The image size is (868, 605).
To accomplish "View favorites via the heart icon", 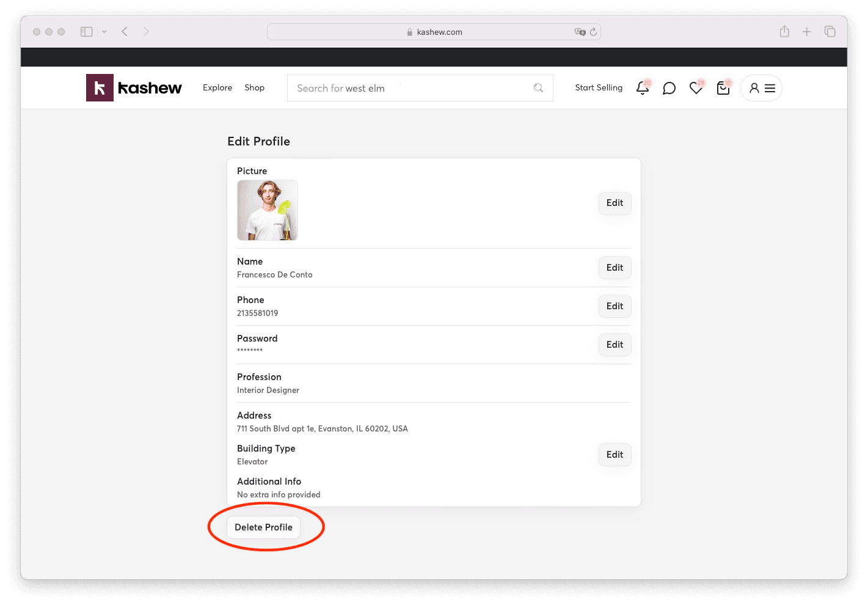I will pyautogui.click(x=696, y=89).
